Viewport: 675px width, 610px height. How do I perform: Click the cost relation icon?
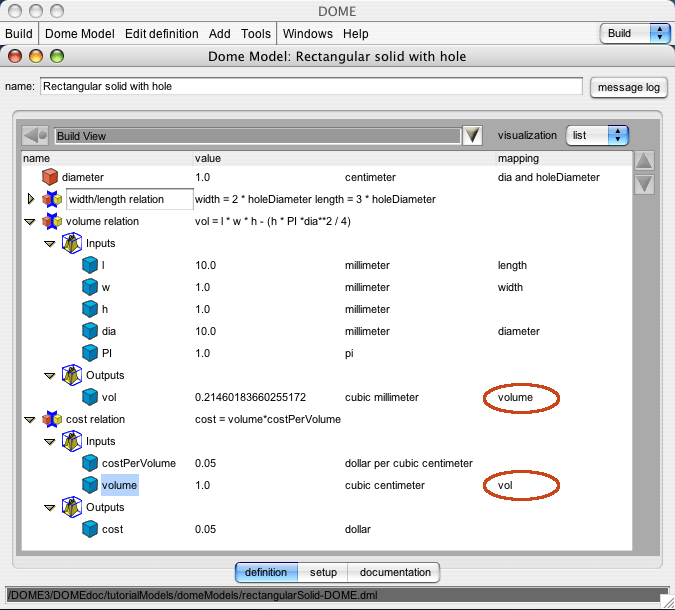click(52, 419)
